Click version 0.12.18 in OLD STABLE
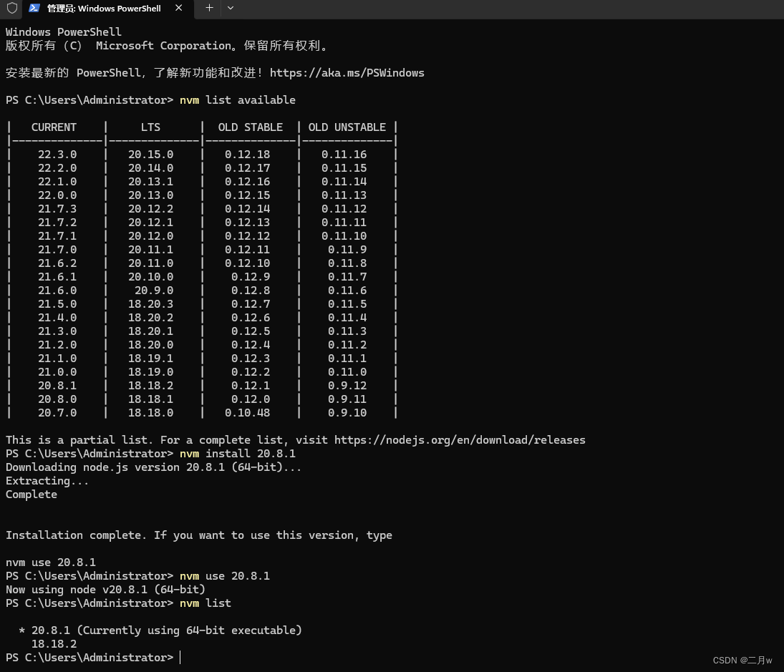This screenshot has width=784, height=672. (248, 155)
